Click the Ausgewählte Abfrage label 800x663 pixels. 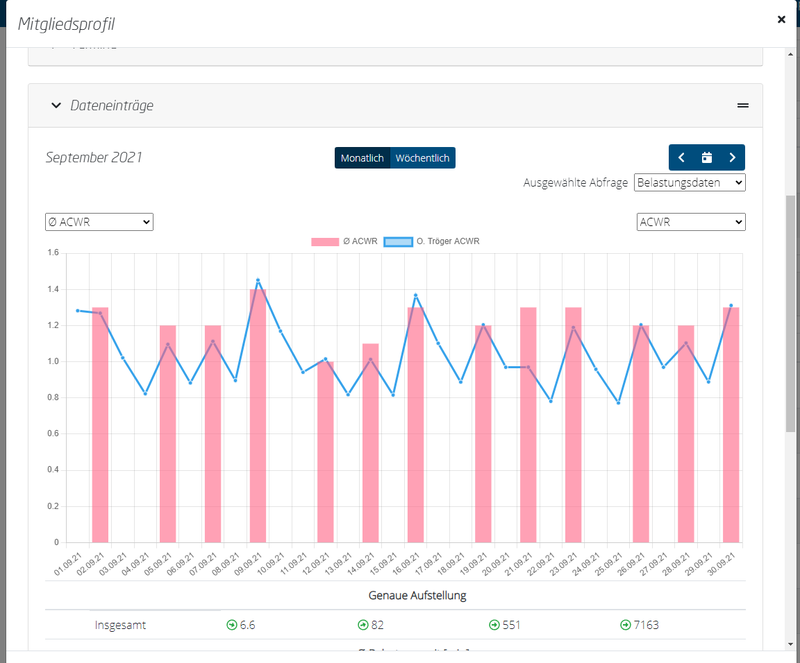[x=576, y=183]
